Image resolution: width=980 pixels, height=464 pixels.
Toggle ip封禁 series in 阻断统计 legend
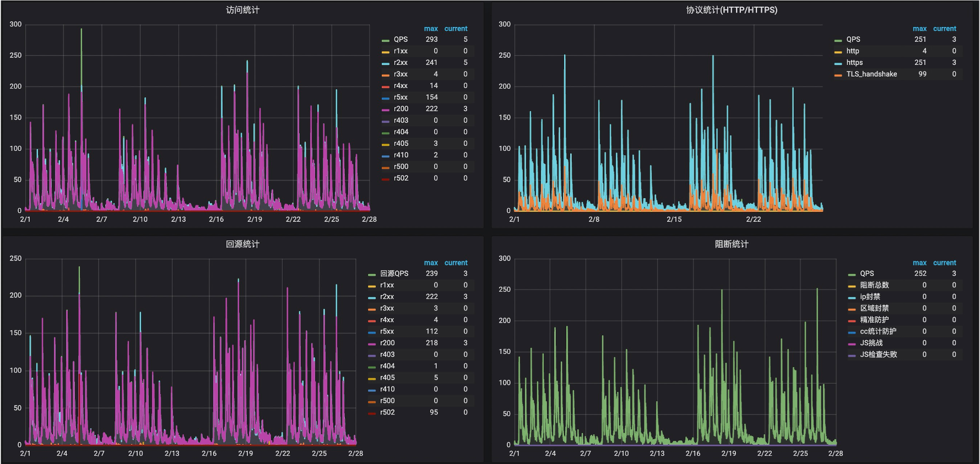click(x=870, y=297)
